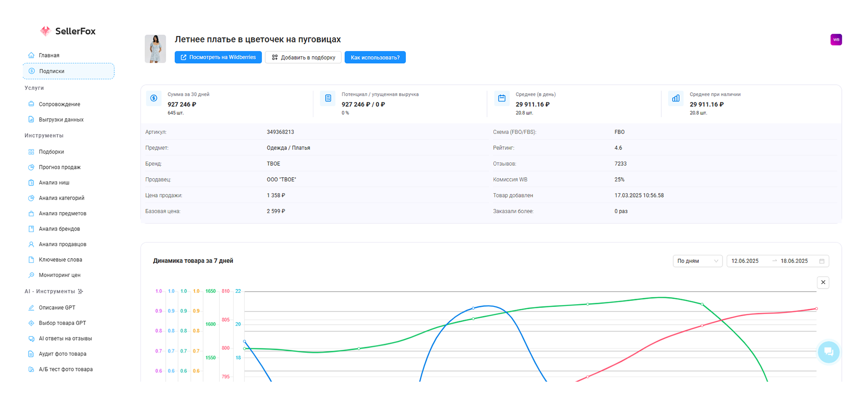Click the bag icon beside Анализ предметов
Screen dimensions: 868x416
[x=31, y=213]
